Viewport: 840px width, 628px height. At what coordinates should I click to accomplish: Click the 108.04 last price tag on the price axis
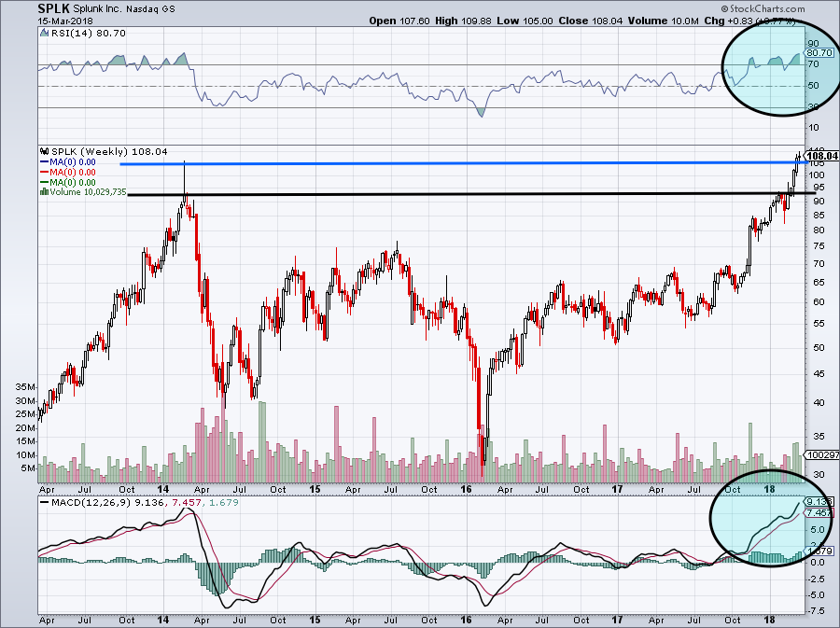(821, 156)
